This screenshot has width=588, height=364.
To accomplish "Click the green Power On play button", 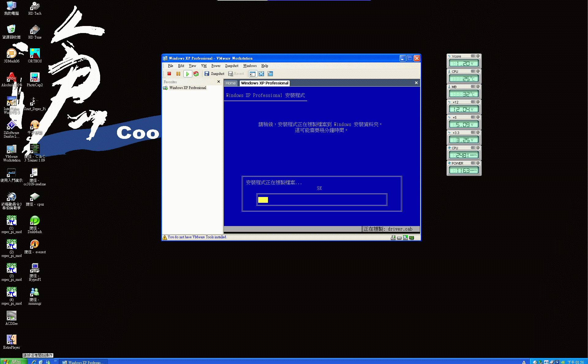I will (x=187, y=74).
